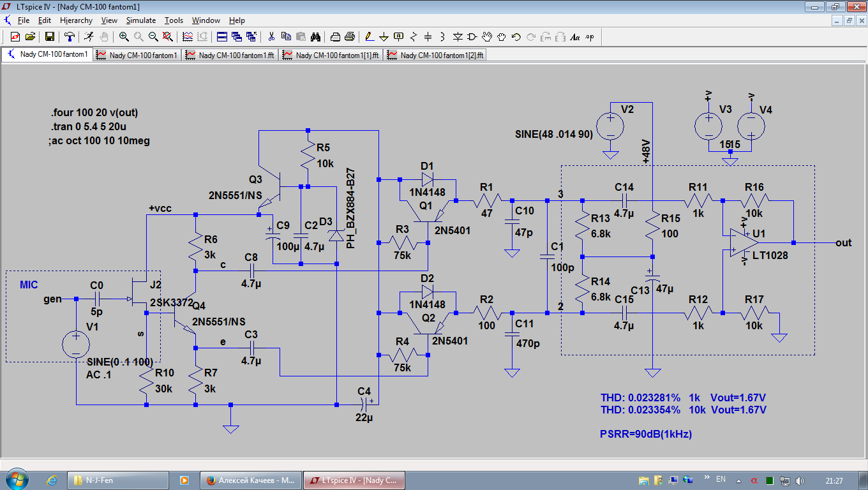Click the Windows Start button

click(15, 479)
